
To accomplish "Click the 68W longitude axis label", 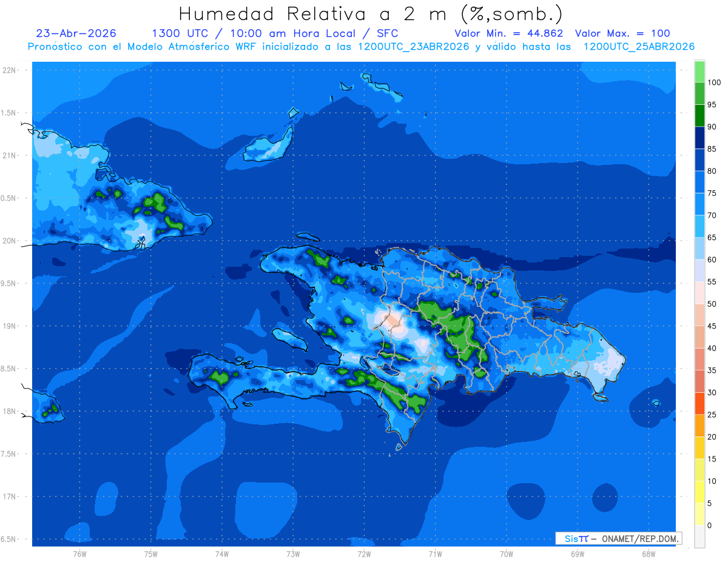I will pos(648,554).
